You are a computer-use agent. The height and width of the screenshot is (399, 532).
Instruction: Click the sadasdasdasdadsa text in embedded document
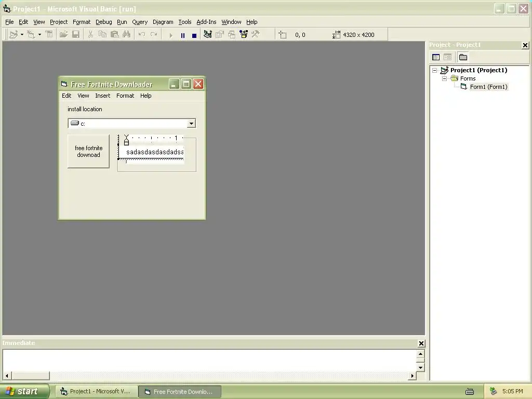(155, 152)
